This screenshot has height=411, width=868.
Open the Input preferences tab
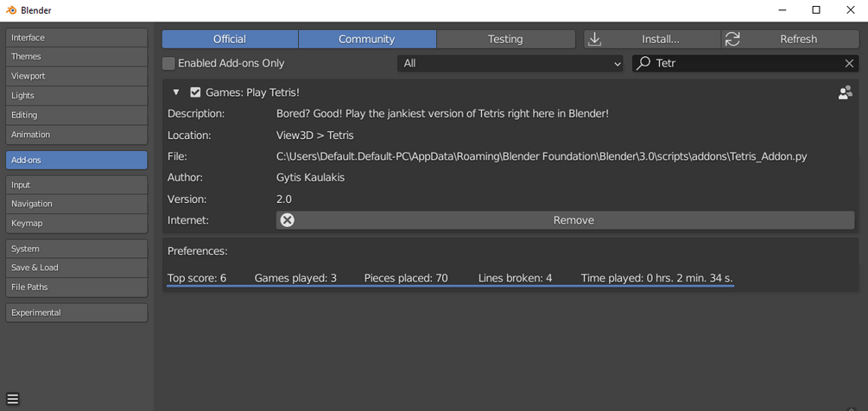coord(76,185)
